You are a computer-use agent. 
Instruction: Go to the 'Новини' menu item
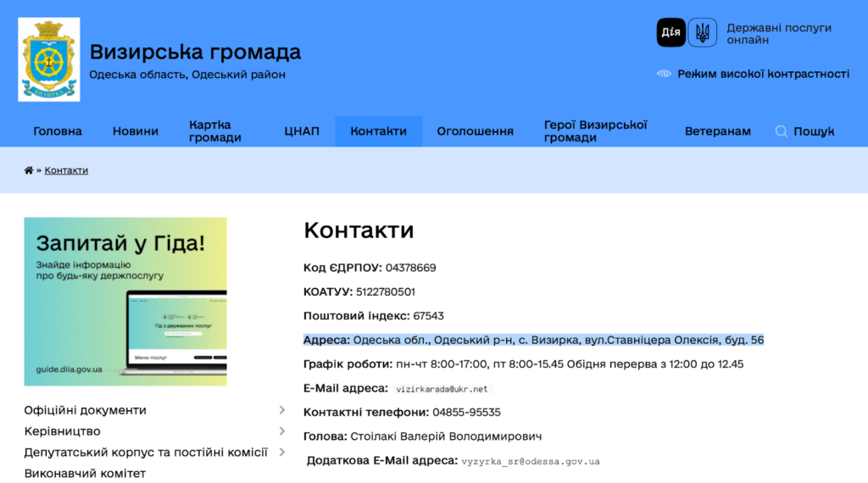(136, 131)
